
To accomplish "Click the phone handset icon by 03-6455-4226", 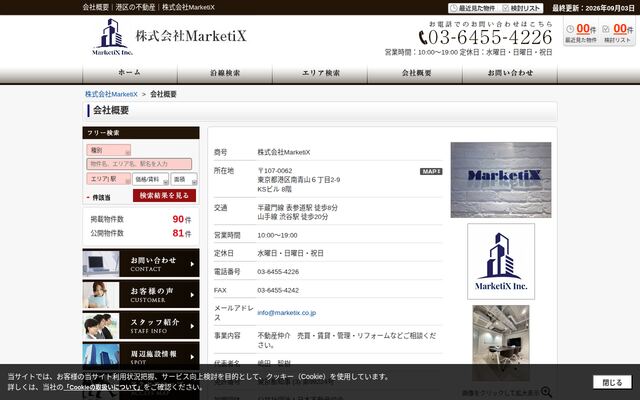I will click(x=423, y=38).
